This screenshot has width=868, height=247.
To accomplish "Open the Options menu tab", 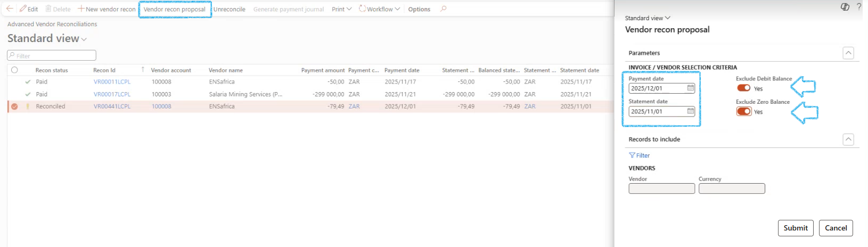I will [x=419, y=9].
